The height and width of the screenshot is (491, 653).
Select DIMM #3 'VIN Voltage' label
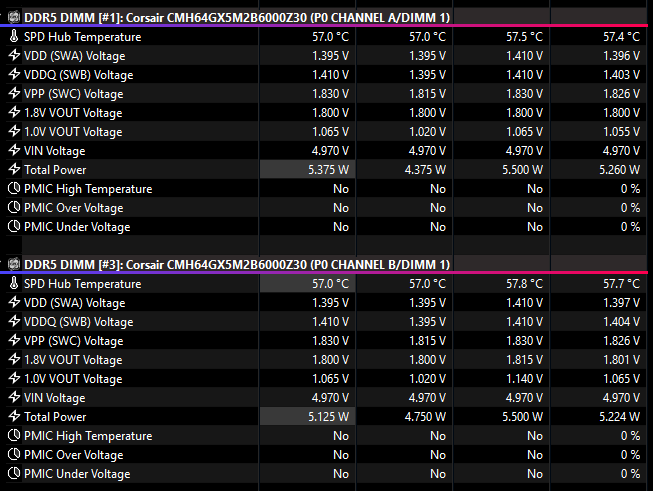[x=55, y=398]
